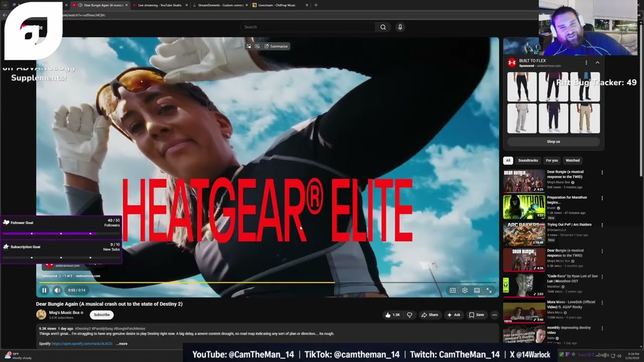Viewport: 644px width, 362px height.
Task: Click the #Destiny2 hashtag
Action: click(83, 328)
